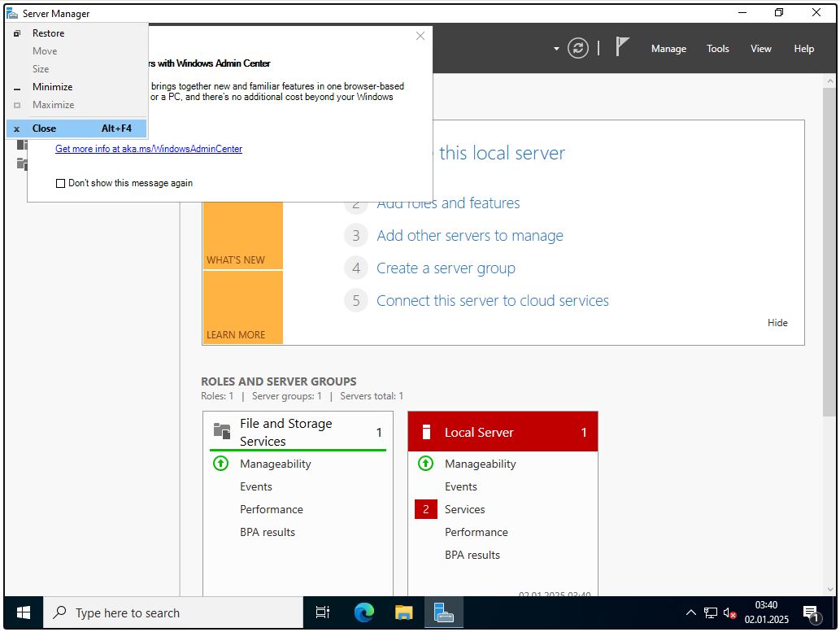Click the taskbar search box
Viewport: 840px width, 632px height.
tap(173, 612)
